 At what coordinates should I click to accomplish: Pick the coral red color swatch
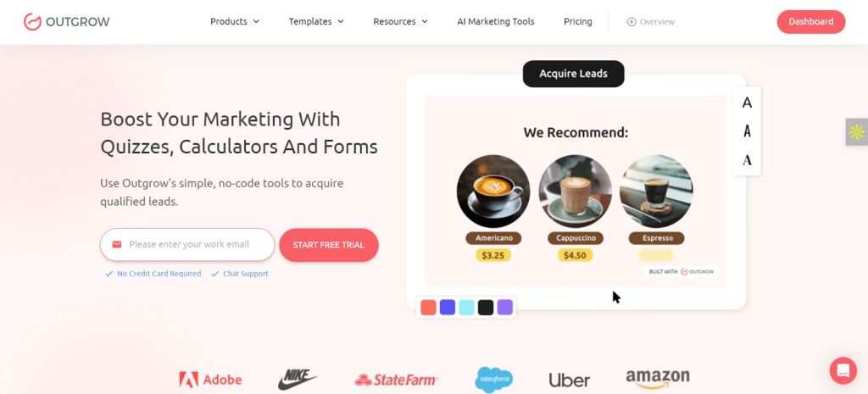pyautogui.click(x=428, y=307)
